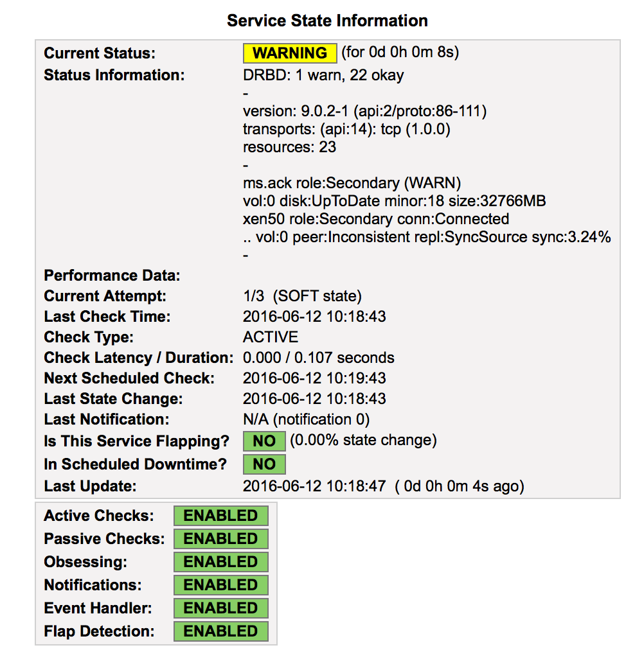Image resolution: width=644 pixels, height=659 pixels.
Task: Click the Performance Data label
Action: [x=112, y=276]
